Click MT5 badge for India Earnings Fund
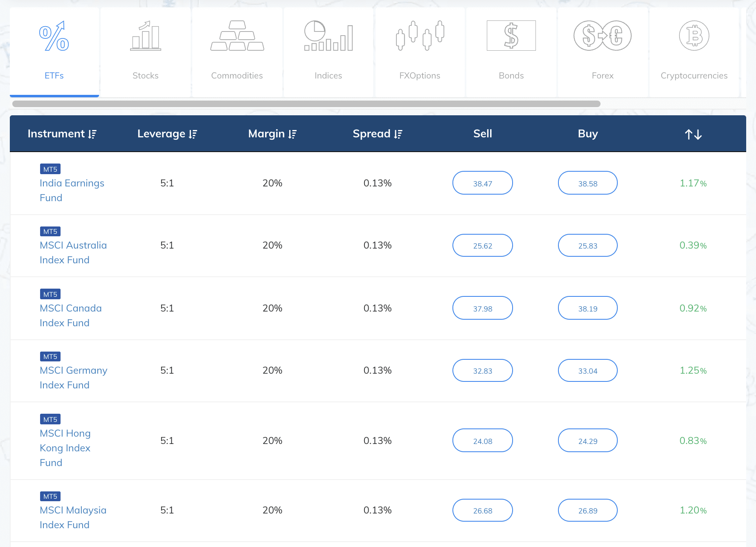Image resolution: width=756 pixels, height=547 pixels. pyautogui.click(x=50, y=169)
